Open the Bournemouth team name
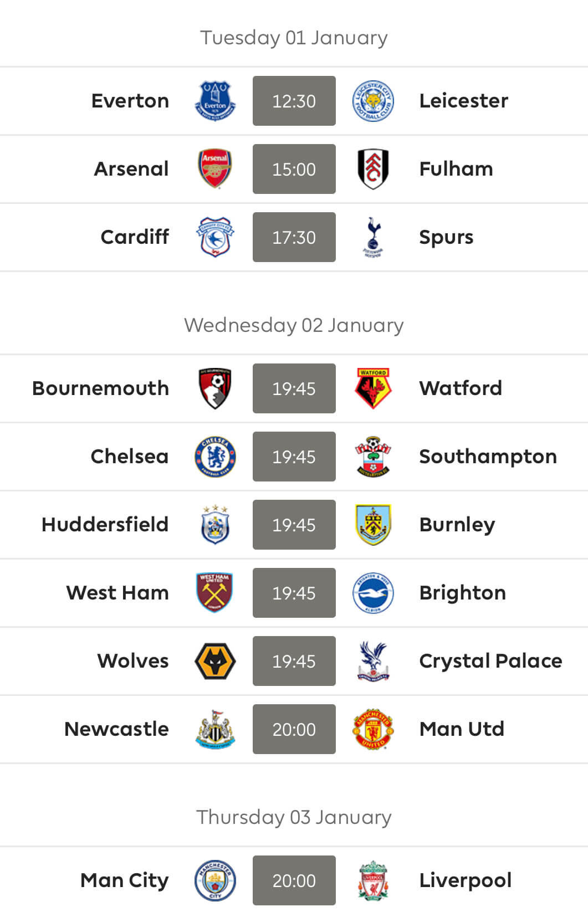588x912 pixels. (100, 388)
